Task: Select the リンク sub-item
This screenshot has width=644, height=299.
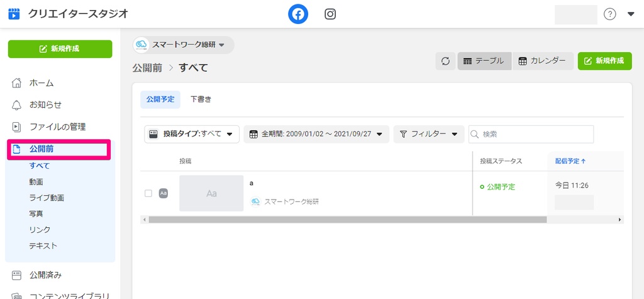Action: coord(40,230)
